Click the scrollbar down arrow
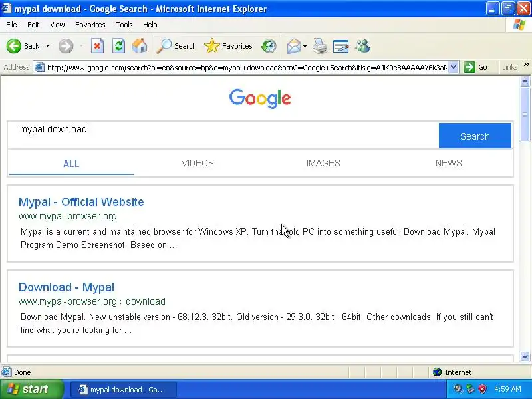The height and width of the screenshot is (399, 532). (x=525, y=356)
